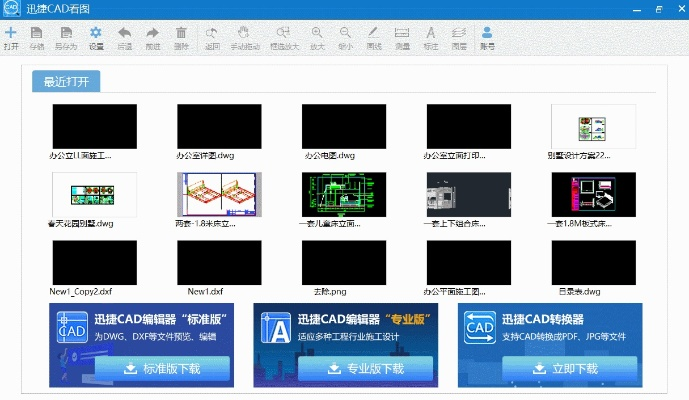Select the 框选放大 box zoom tool
Viewport: 689px width, 400px height.
click(283, 33)
